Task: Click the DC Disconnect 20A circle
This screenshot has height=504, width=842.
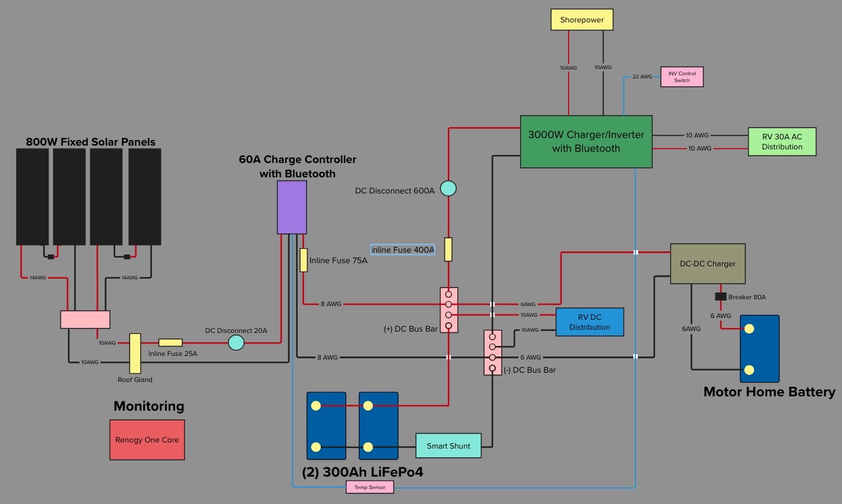Action: tap(236, 342)
